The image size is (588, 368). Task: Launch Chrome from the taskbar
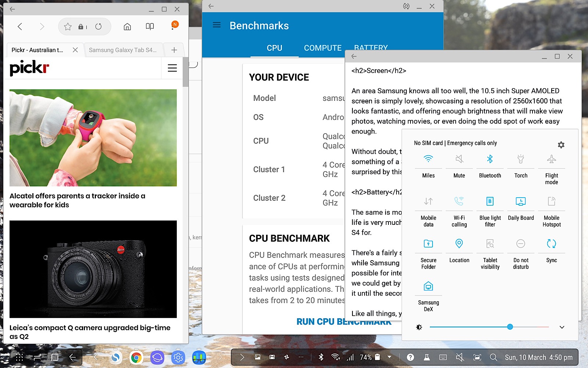[136, 357]
